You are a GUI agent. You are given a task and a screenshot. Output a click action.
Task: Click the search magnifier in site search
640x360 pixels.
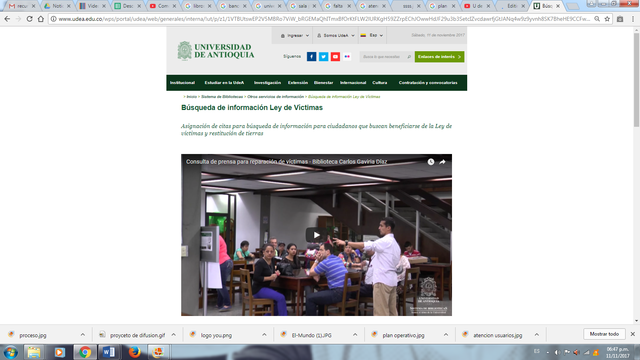(x=409, y=57)
